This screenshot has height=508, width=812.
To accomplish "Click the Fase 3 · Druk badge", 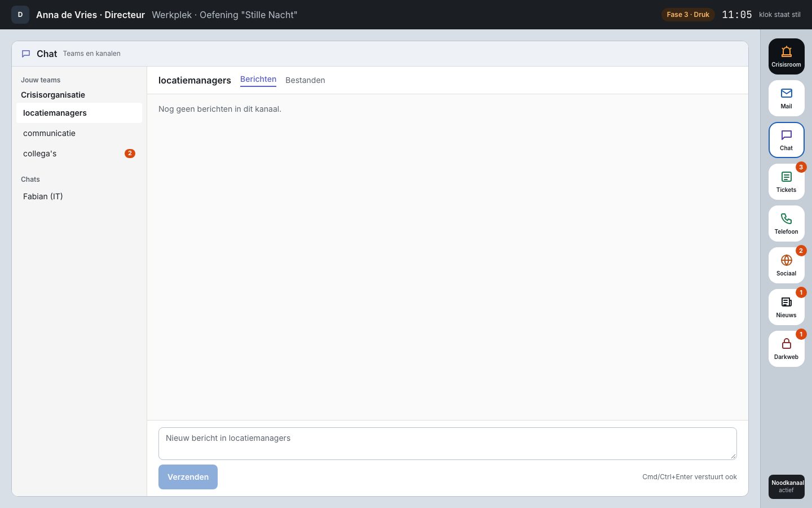I will click(x=688, y=15).
